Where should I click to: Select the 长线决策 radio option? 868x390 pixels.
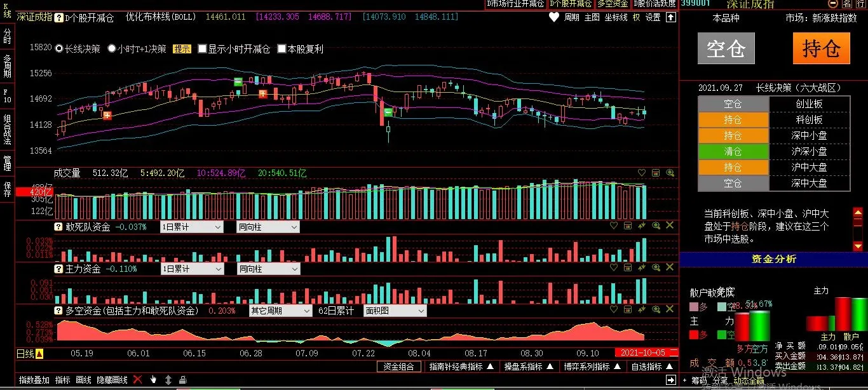pos(59,48)
